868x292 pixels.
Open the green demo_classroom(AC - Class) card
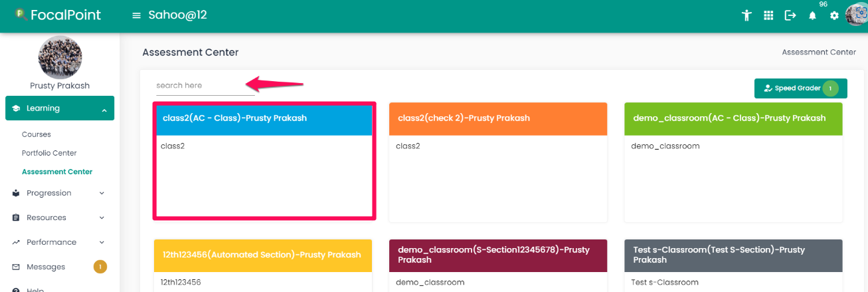coord(733,162)
